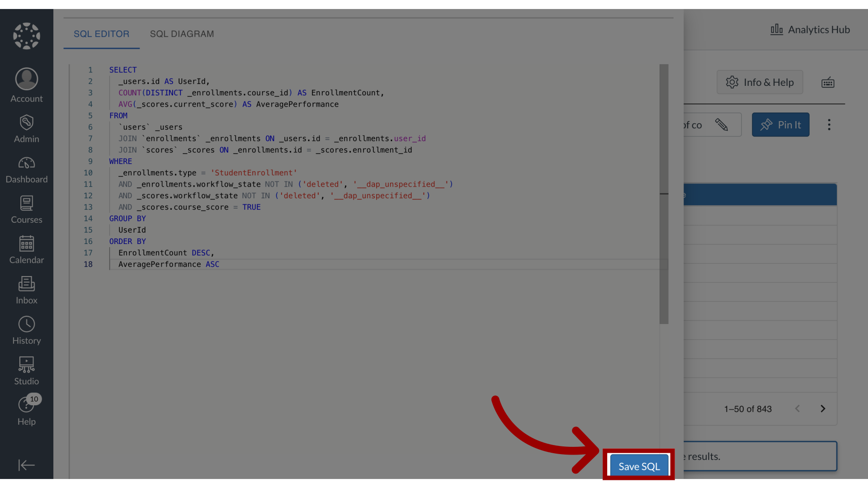Switch to SQL DIAGRAM tab

coord(182,33)
